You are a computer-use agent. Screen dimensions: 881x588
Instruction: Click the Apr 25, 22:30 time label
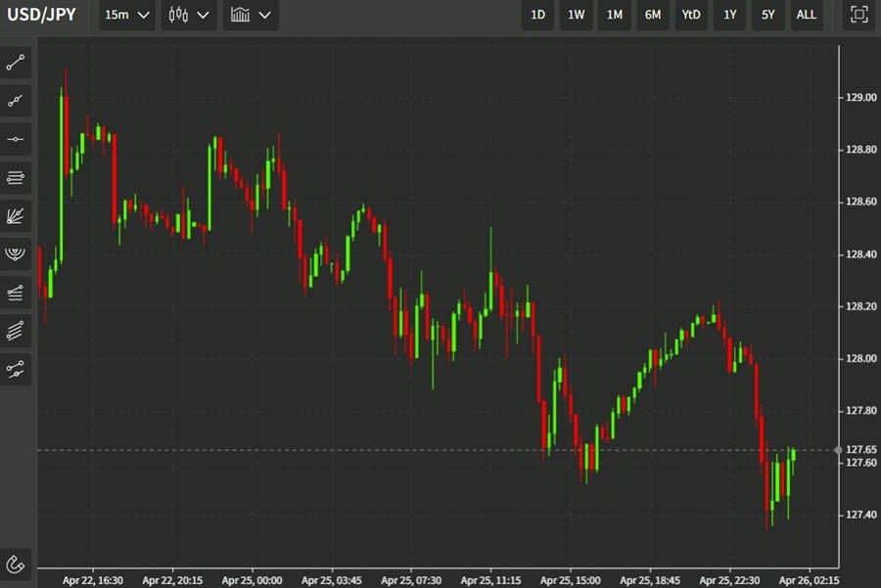(730, 580)
